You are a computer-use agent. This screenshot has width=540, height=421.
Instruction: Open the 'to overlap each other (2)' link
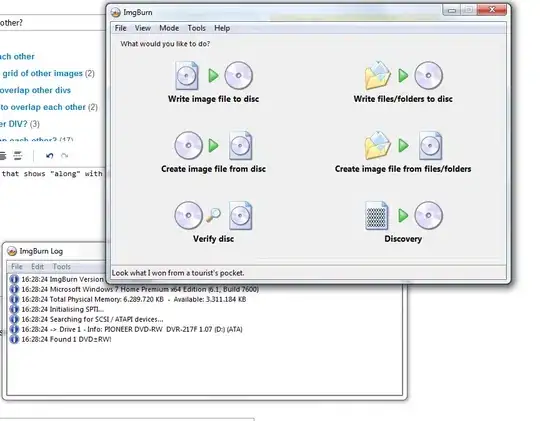[49, 107]
